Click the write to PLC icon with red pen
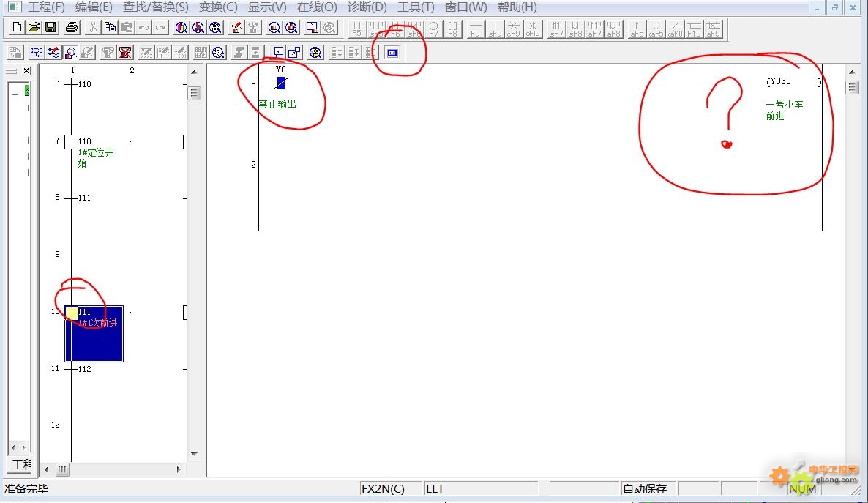Screen dimensions: 868x503 click(236, 27)
